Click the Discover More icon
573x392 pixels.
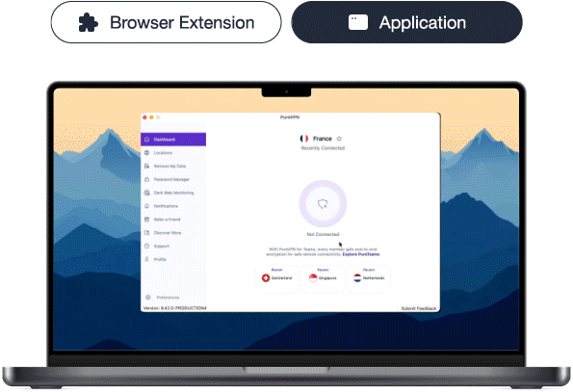coord(147,233)
